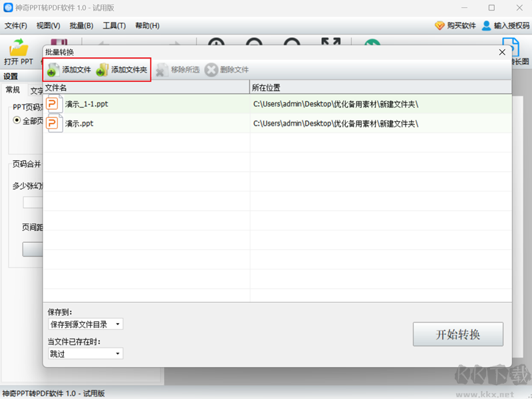The width and height of the screenshot is (532, 399).
Task: Open the 工具(T) menu
Action: pos(114,26)
